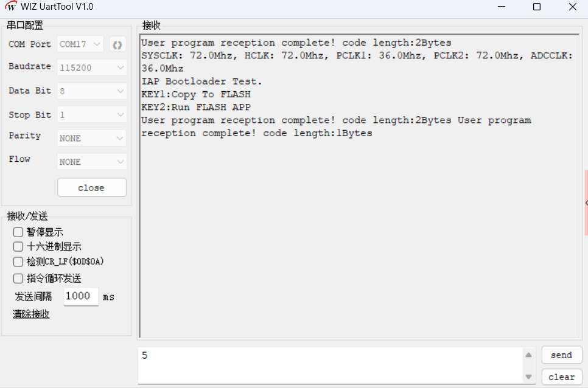This screenshot has height=388, width=588.
Task: Open the Parity NONE dropdown
Action: click(x=92, y=139)
